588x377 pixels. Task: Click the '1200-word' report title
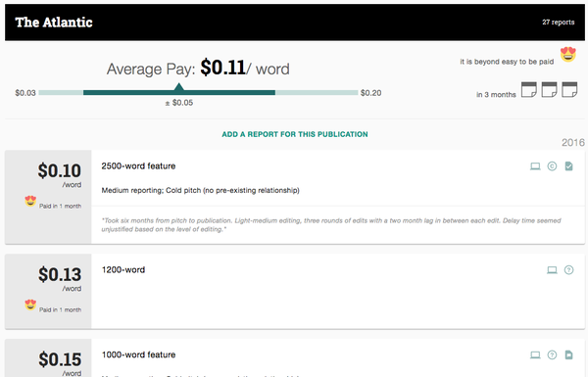point(123,270)
